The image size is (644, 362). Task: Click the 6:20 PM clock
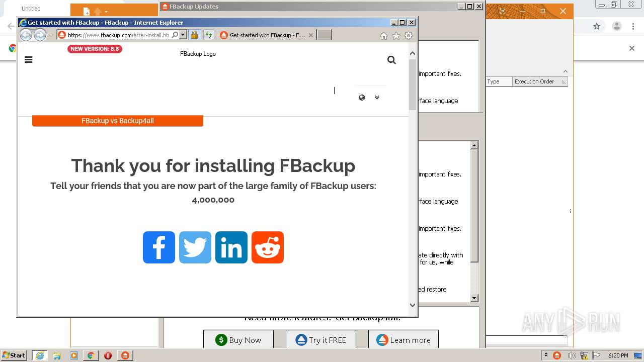click(618, 355)
